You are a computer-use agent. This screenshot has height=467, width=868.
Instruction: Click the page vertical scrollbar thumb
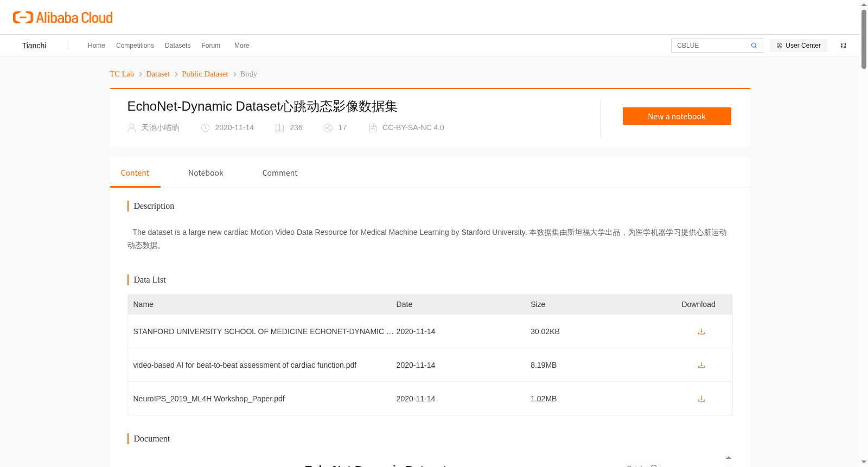[864, 39]
